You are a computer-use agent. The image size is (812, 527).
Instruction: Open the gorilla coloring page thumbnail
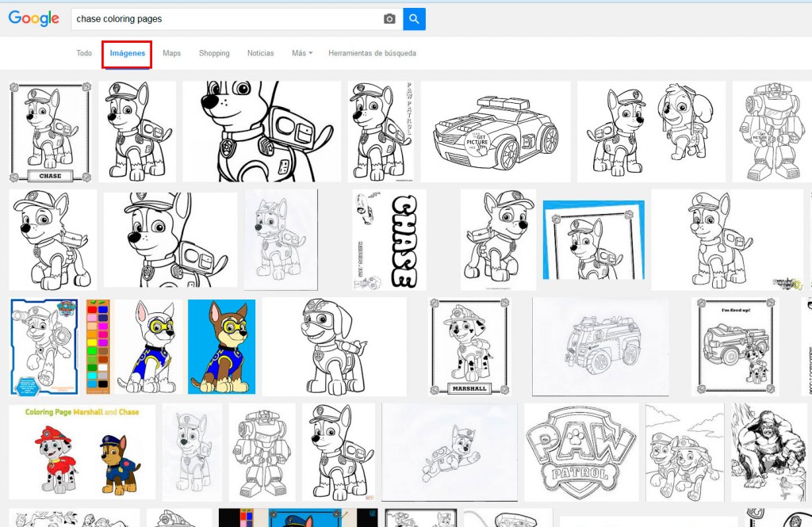tap(768, 453)
